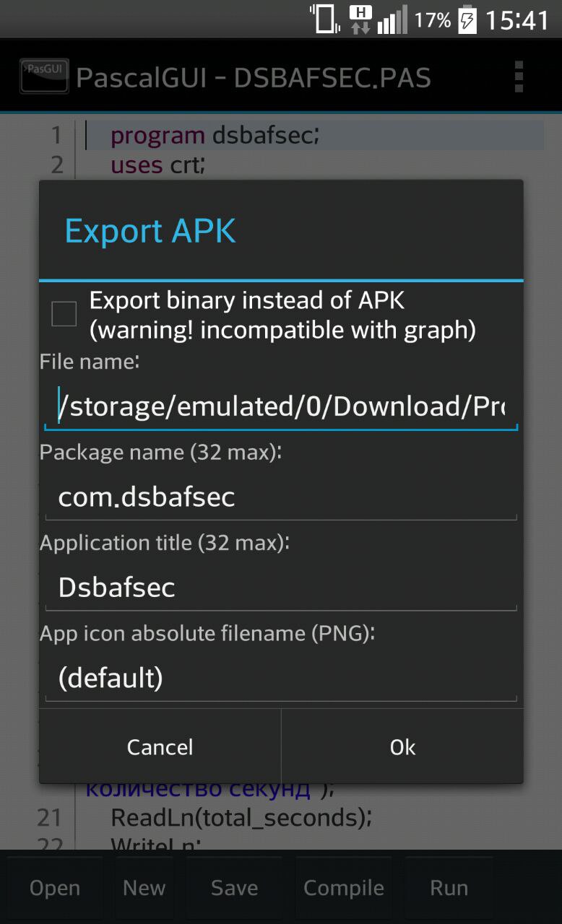
Task: Open the three-dot overflow menu
Action: [518, 77]
